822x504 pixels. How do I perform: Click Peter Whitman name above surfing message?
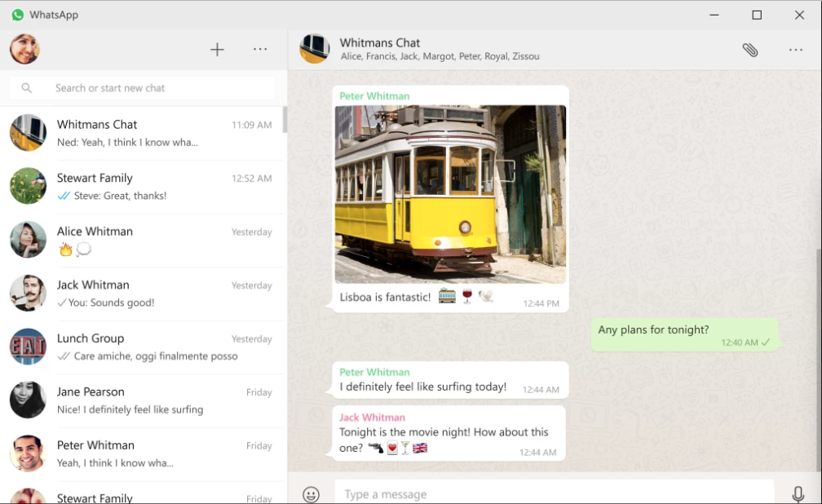[x=374, y=372]
